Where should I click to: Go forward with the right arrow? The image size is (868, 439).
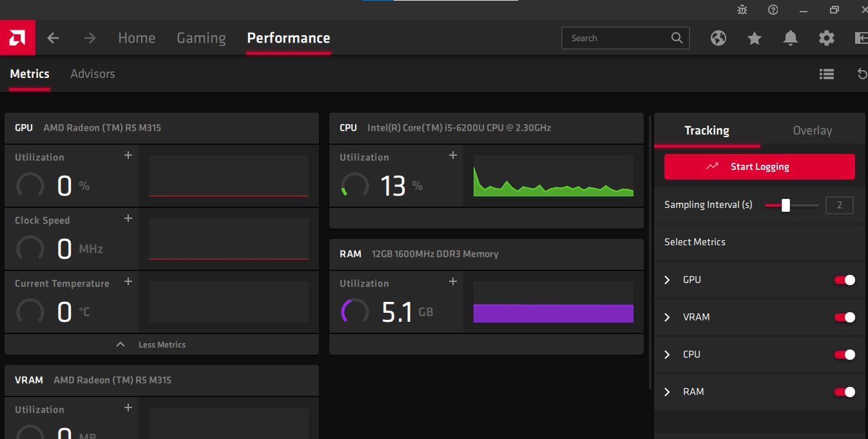90,38
